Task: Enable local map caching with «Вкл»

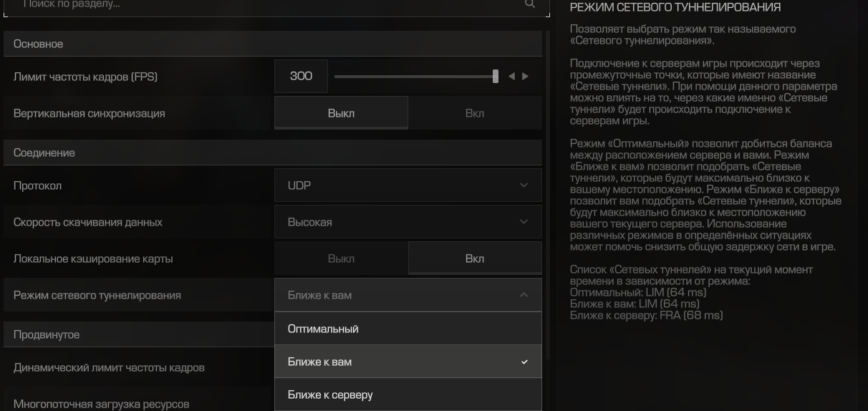Action: [475, 258]
